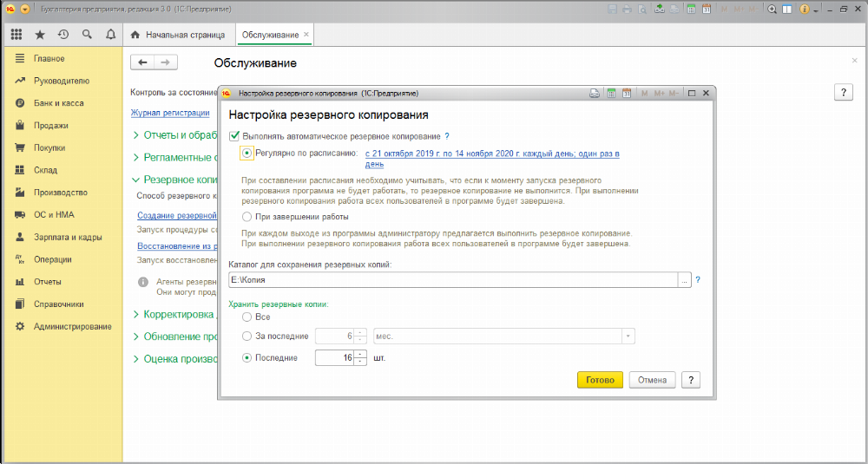Open History clock icon in top panel

click(63, 35)
